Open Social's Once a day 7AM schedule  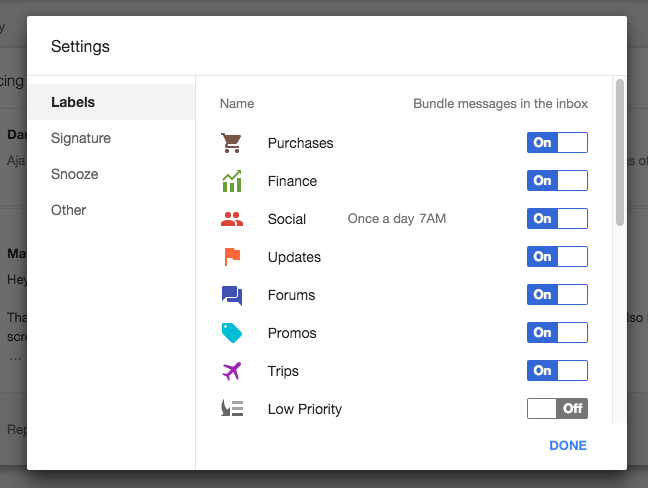click(x=397, y=219)
